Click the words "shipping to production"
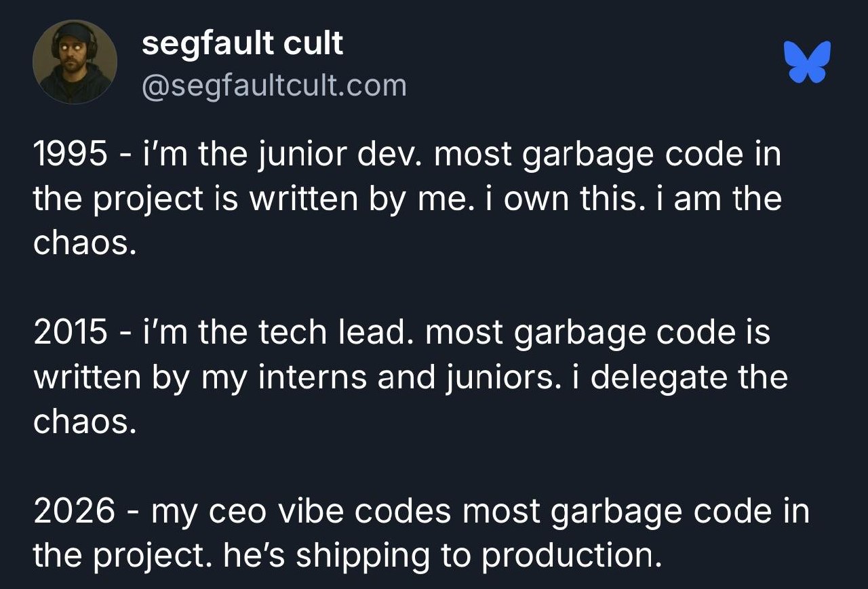The width and height of the screenshot is (868, 589). (477, 556)
